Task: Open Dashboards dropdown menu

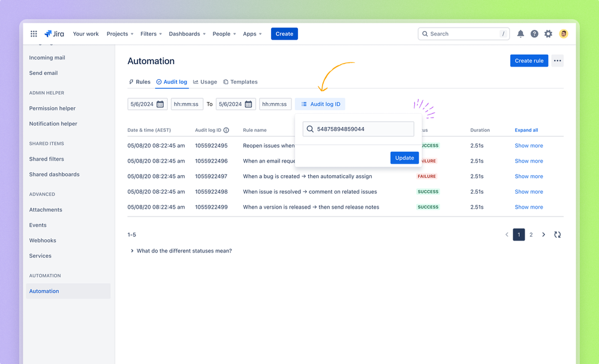Action: click(187, 34)
